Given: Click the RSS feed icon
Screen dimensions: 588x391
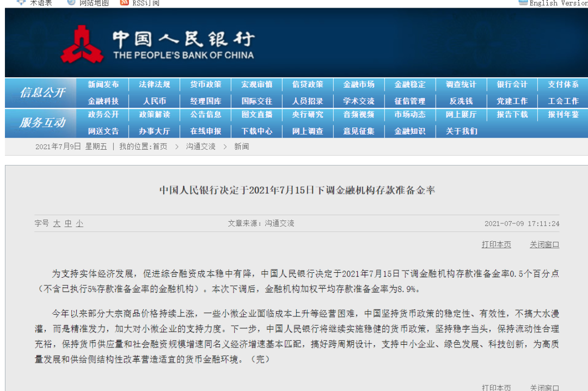Looking at the screenshot, I should pyautogui.click(x=124, y=3).
